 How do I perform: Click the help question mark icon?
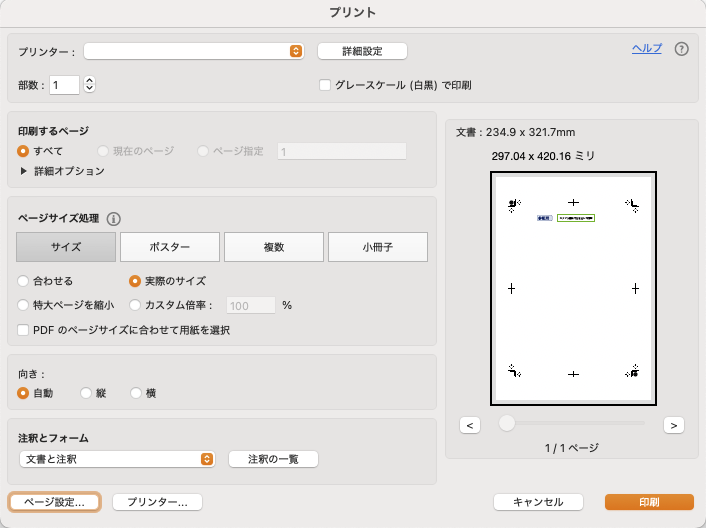(x=682, y=49)
